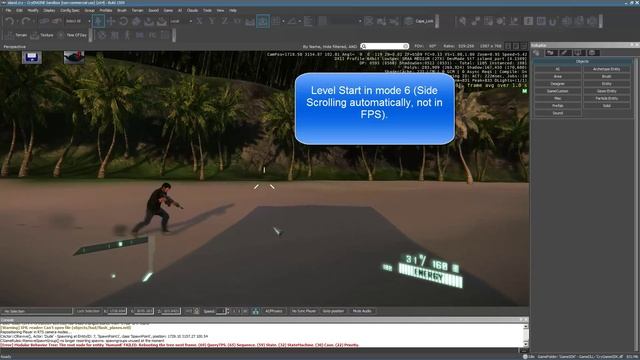Click the Link Object chain icon
The width and height of the screenshot is (640, 360).
click(x=44, y=21)
